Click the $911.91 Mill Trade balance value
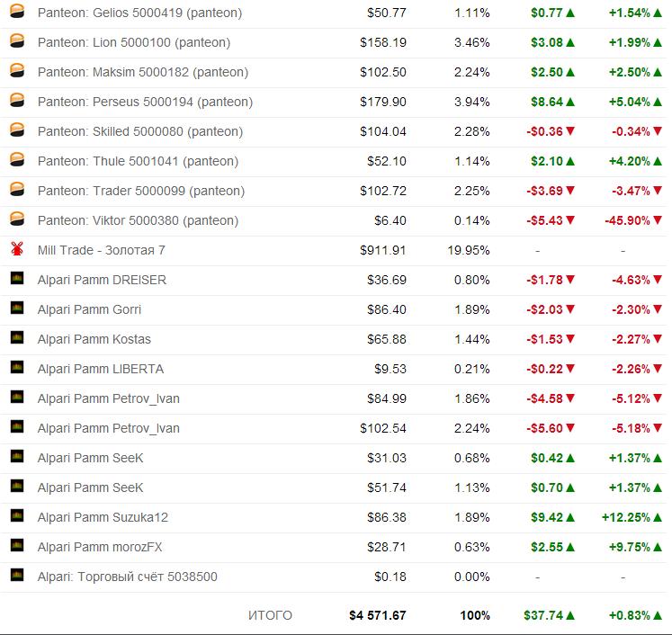The image size is (672, 635). click(x=382, y=250)
